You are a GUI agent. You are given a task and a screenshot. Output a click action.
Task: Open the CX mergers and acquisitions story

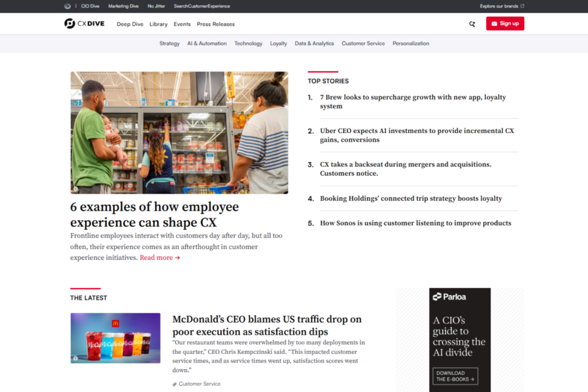click(x=405, y=169)
